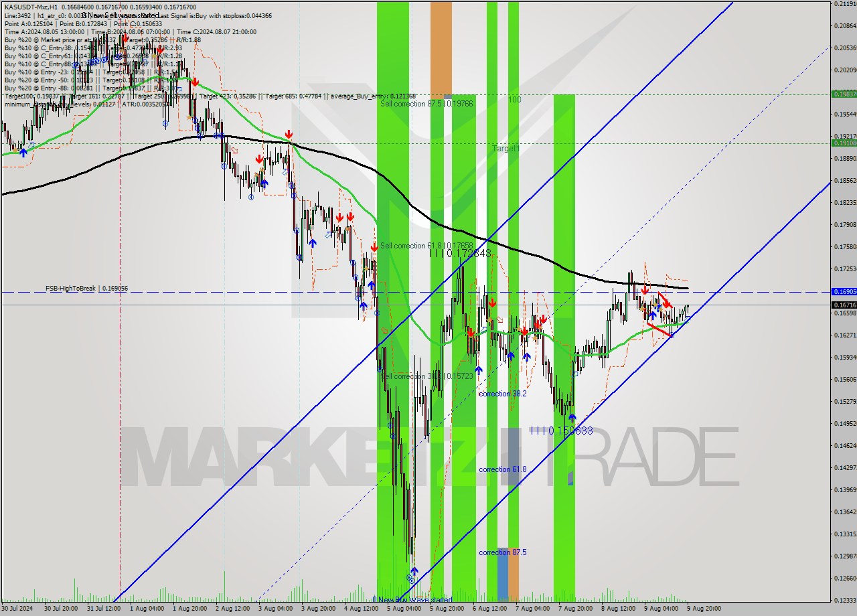
Task: Click the '8 Aug 12:00' time axis label
Action: (x=618, y=609)
